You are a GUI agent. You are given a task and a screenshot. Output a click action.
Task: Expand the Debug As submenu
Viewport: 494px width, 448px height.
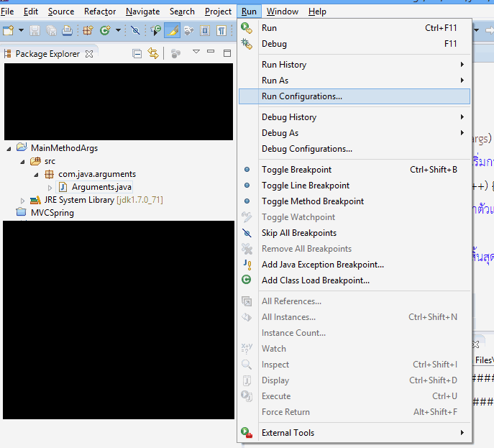point(355,133)
